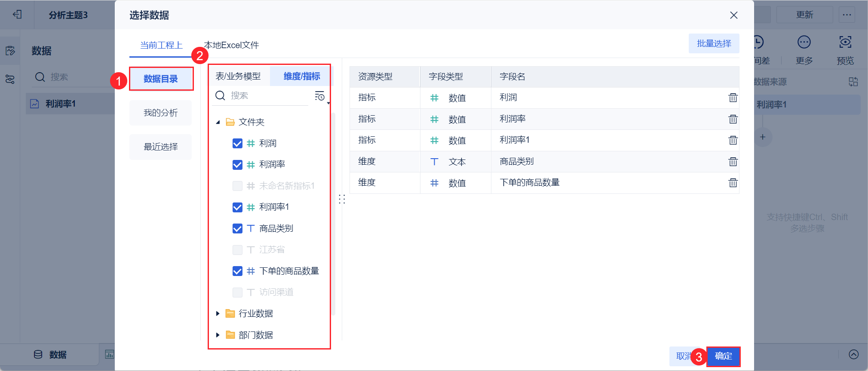
Task: Uncheck the 利润 checkbox in the tree
Action: [x=237, y=144]
